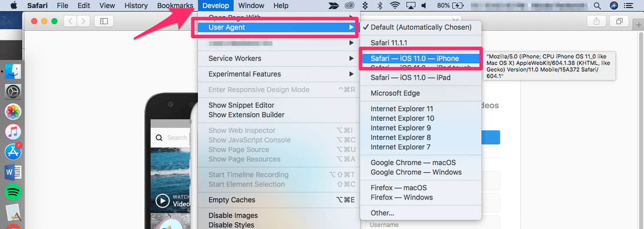Click the battery status at 80%

click(x=451, y=6)
